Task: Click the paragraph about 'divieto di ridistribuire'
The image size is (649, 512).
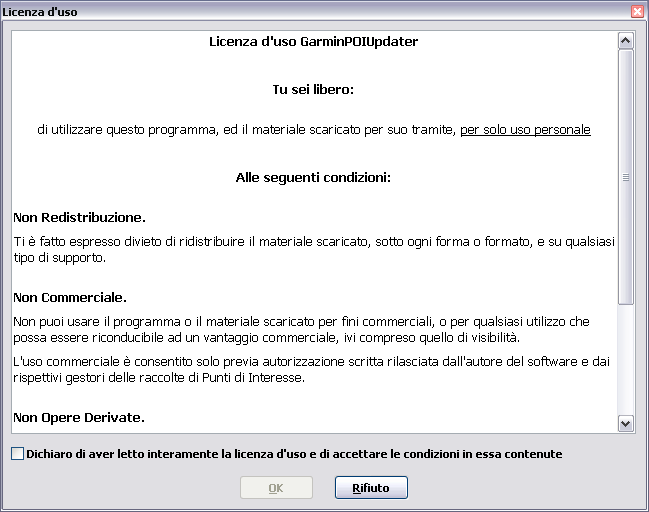Action: pos(313,250)
